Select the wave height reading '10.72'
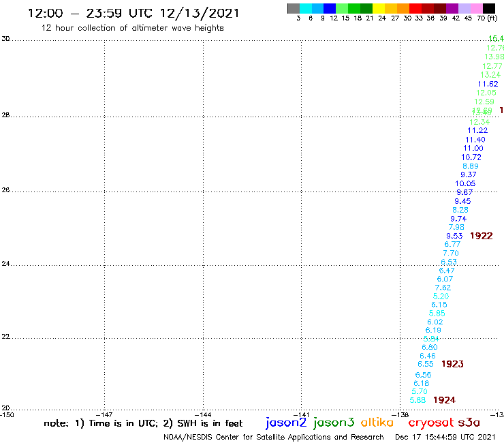The height and width of the screenshot is (443, 504). pyautogui.click(x=471, y=157)
